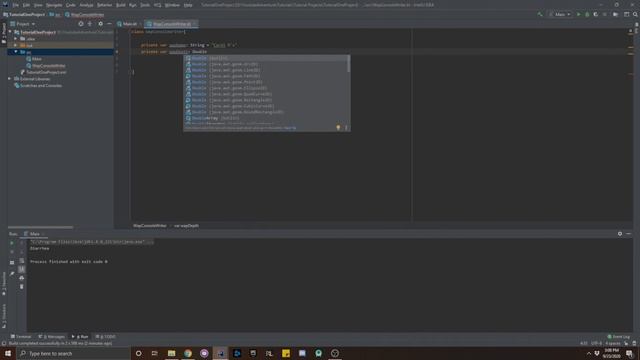Open Chrome from the taskbar
The height and width of the screenshot is (360, 640).
[188, 353]
